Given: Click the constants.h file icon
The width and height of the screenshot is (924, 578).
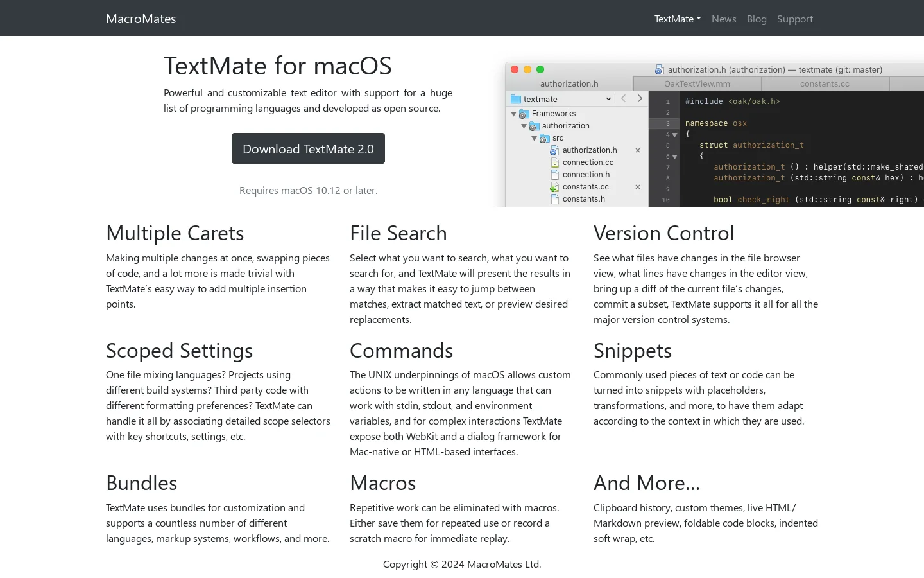Looking at the screenshot, I should tap(555, 199).
